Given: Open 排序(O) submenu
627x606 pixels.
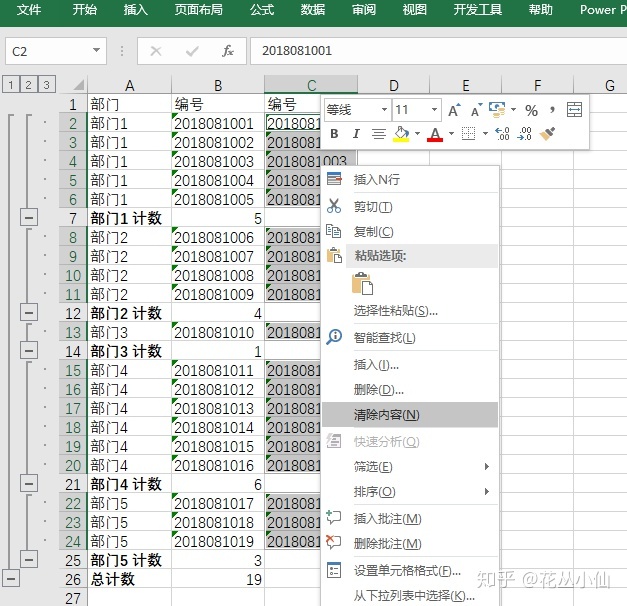Looking at the screenshot, I should click(x=410, y=491).
